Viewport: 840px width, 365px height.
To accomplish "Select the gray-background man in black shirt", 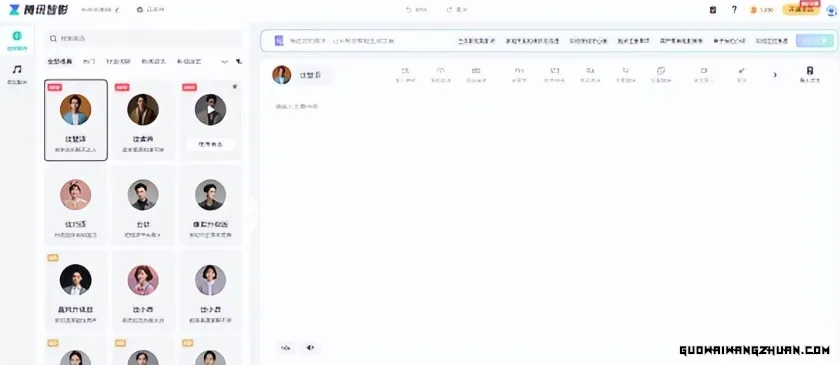I will coord(143,205).
